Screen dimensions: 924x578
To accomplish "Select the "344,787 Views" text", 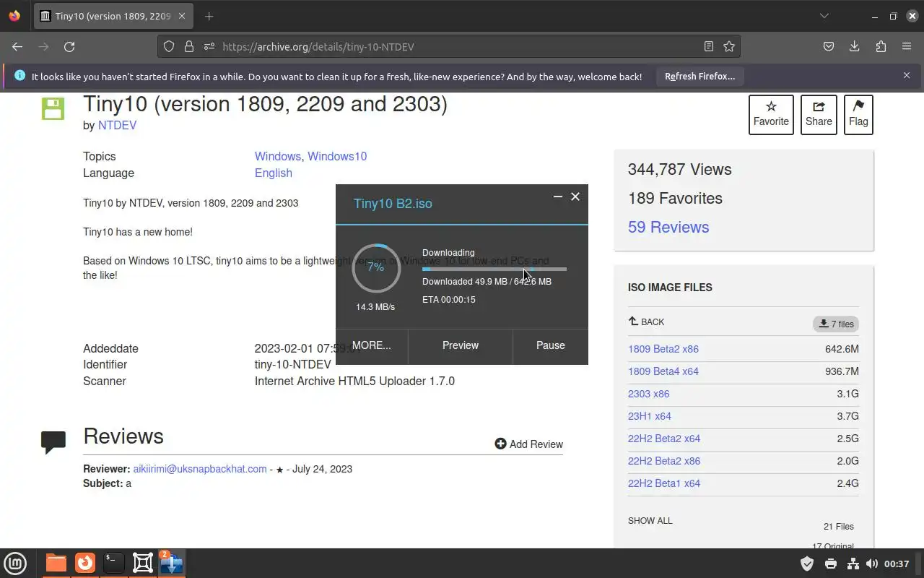I will 679,169.
